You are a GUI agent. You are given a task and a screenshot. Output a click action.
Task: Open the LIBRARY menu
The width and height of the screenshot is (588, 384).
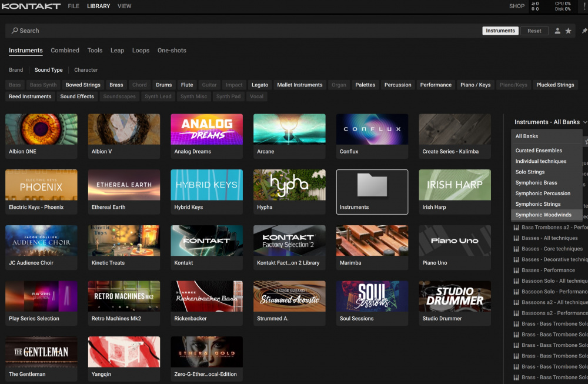pyautogui.click(x=99, y=6)
